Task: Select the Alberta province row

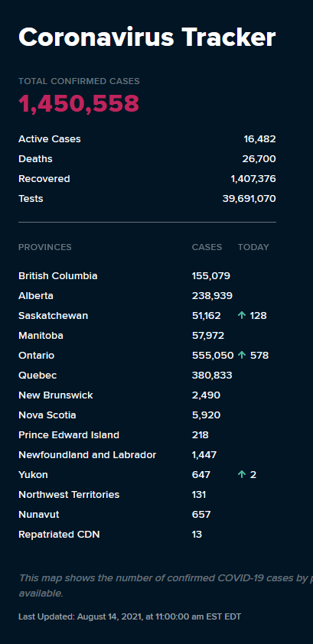Action: click(x=147, y=296)
